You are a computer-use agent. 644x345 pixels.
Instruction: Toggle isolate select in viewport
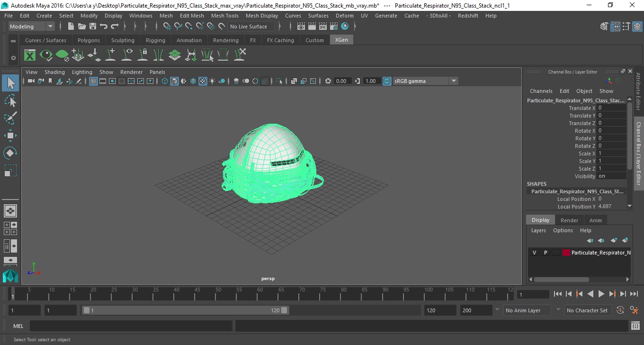279,81
